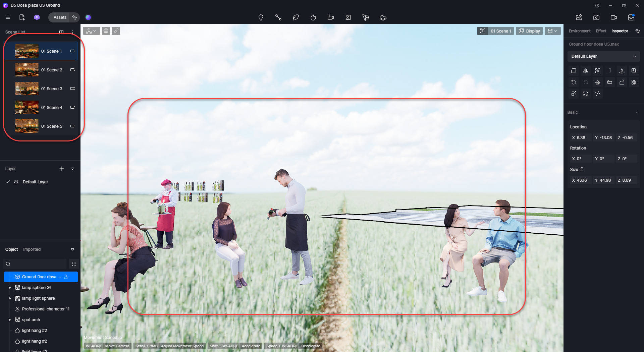
Task: Switch to the Imported tab
Action: pos(32,249)
